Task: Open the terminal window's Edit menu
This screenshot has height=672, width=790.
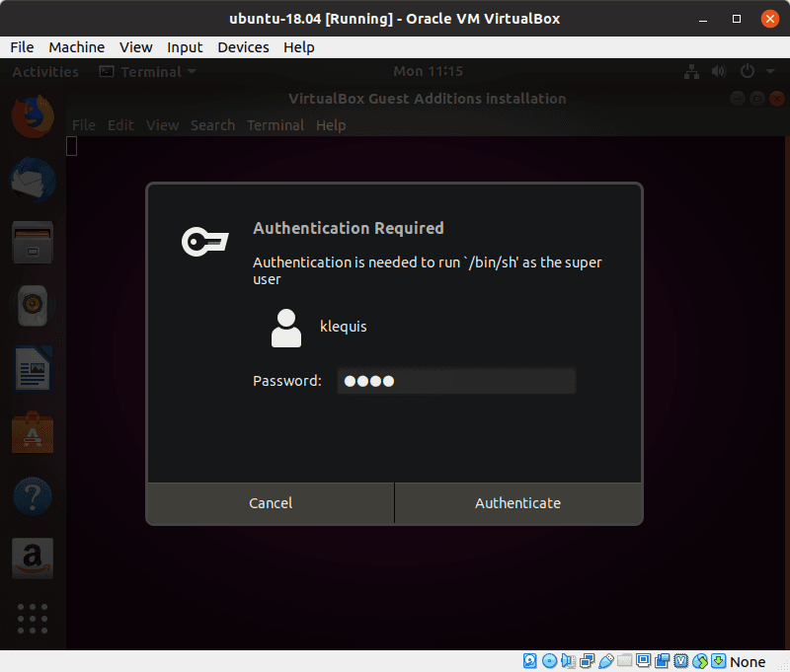Action: pos(120,125)
